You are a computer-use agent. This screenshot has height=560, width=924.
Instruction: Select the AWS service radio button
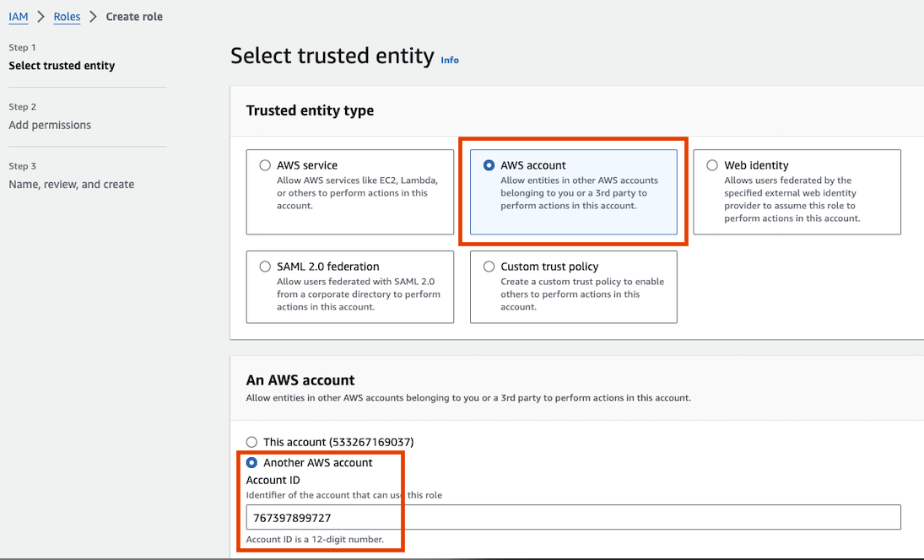[265, 165]
